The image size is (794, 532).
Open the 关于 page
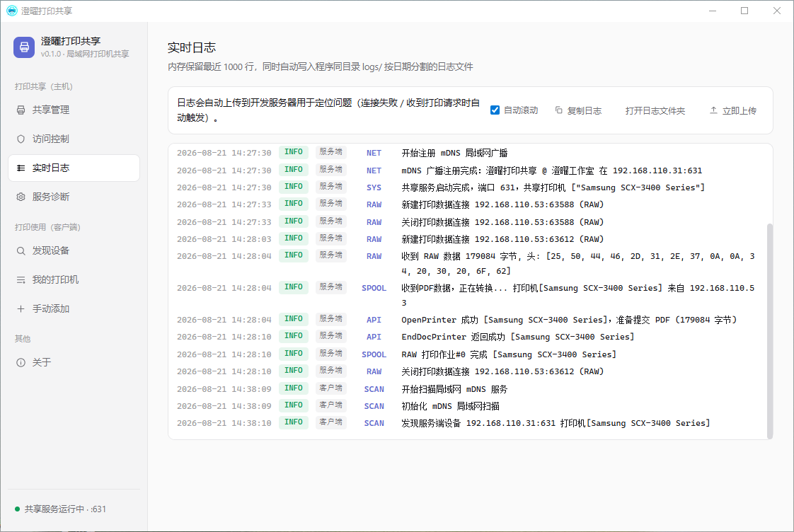click(74, 362)
